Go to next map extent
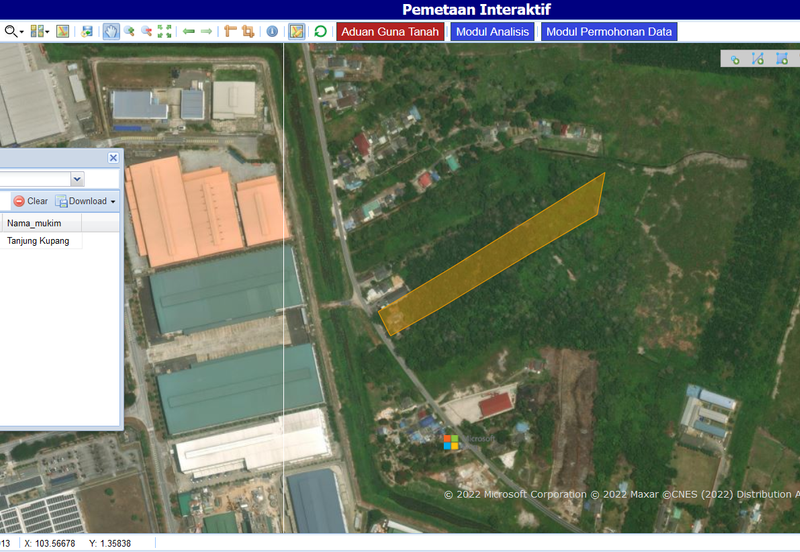The image size is (800, 552). [x=206, y=32]
